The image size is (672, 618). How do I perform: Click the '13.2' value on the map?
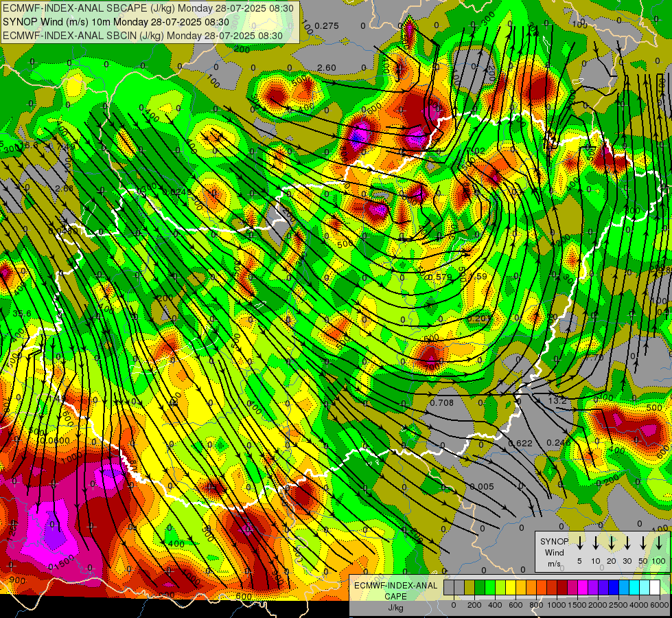pos(557,400)
